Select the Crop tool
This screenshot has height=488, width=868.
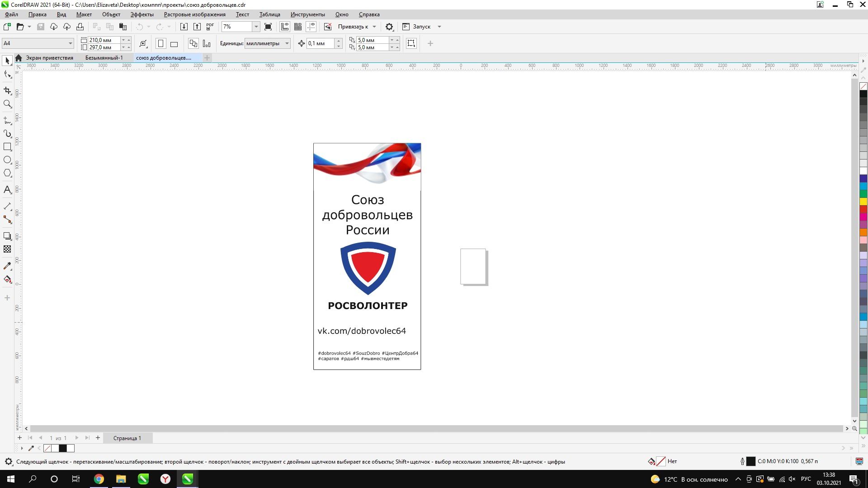click(x=7, y=90)
